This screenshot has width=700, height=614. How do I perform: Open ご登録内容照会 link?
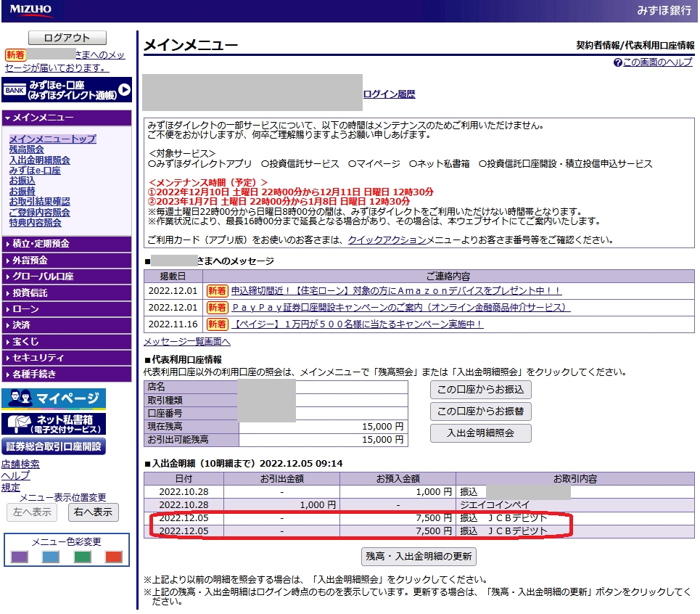[x=40, y=212]
